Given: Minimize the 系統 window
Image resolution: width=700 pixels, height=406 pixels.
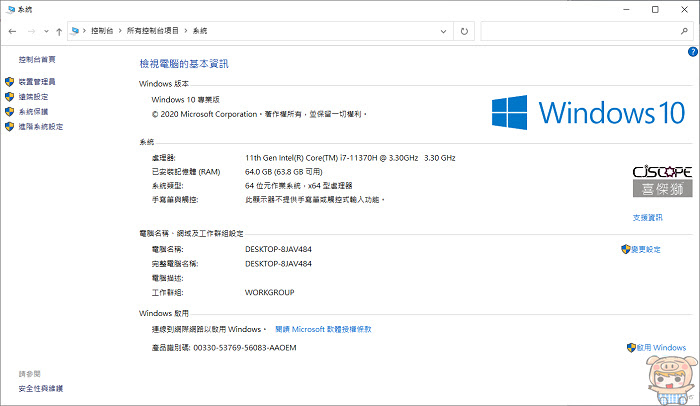Looking at the screenshot, I should (626, 9).
